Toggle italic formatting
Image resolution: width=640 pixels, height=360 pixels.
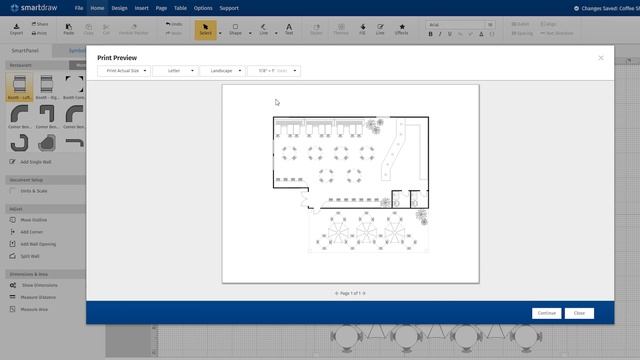pyautogui.click(x=440, y=34)
